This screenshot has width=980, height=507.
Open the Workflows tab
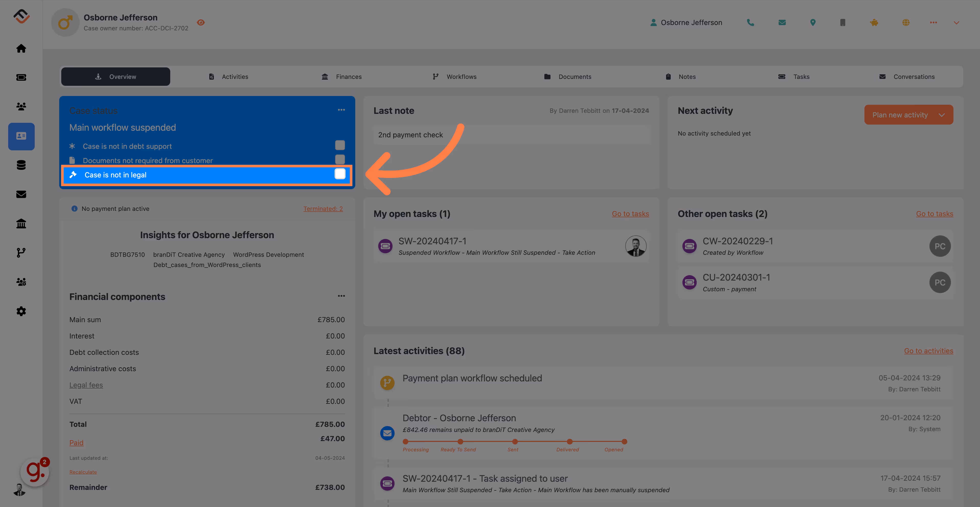coord(455,77)
